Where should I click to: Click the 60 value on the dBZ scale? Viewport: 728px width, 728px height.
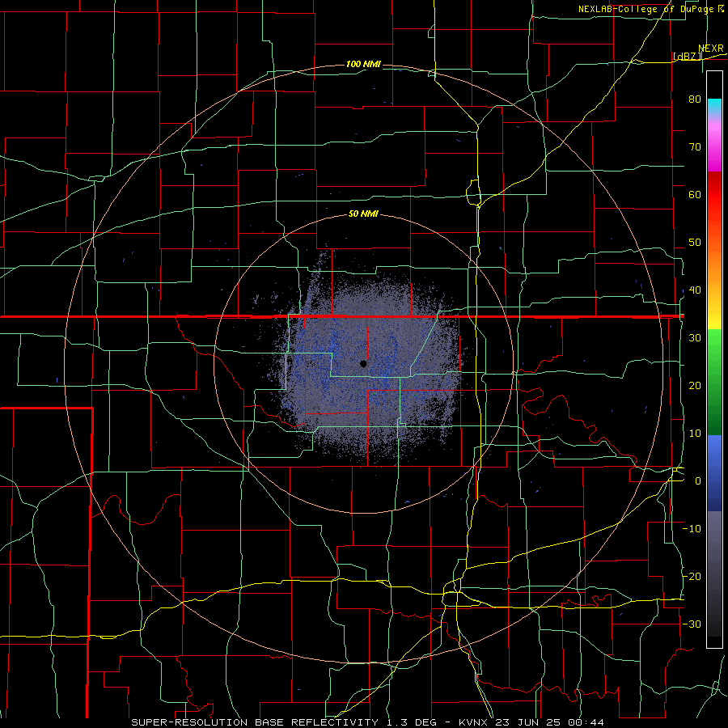click(695, 194)
